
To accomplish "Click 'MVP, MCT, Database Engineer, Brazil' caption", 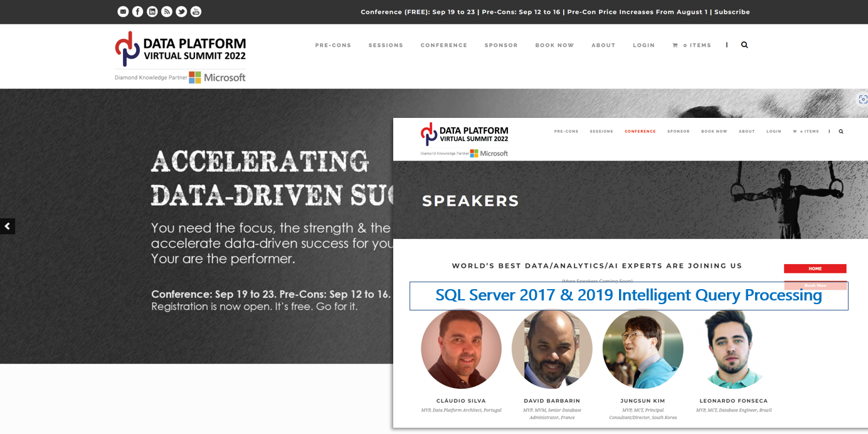I will [734, 410].
